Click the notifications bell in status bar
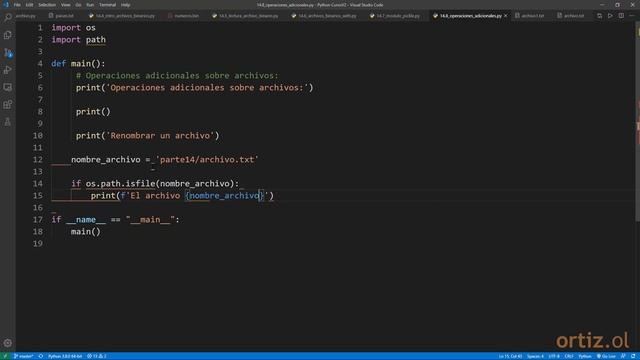640x360 pixels. [633, 356]
